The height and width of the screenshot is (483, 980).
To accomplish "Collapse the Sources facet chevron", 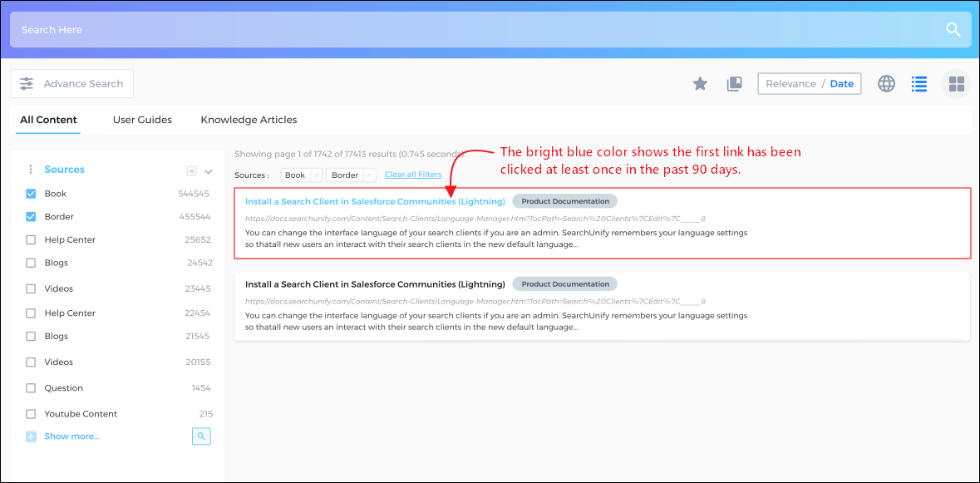I will 209,171.
